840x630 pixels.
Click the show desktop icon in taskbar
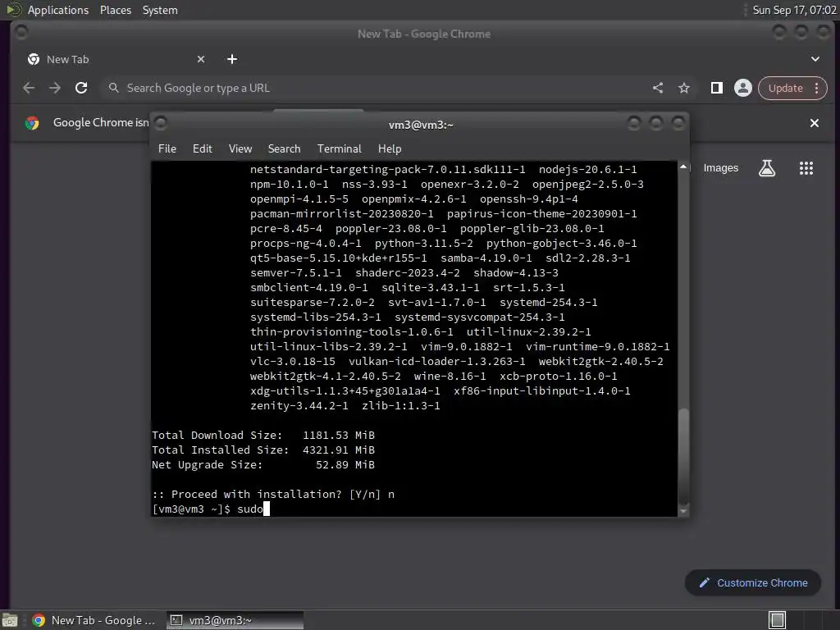10,621
